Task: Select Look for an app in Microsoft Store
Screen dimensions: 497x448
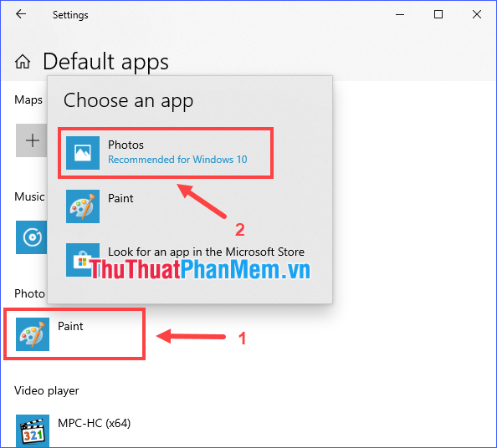Action: tap(190, 260)
